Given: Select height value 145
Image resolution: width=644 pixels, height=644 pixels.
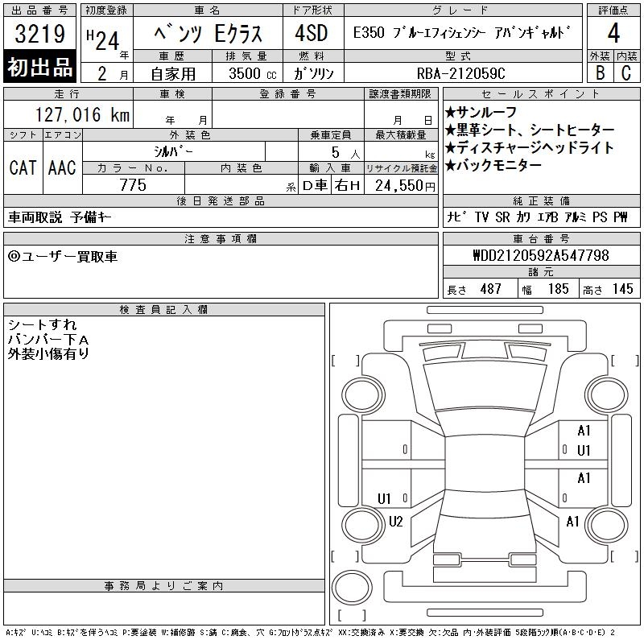Looking at the screenshot, I should click(622, 289).
